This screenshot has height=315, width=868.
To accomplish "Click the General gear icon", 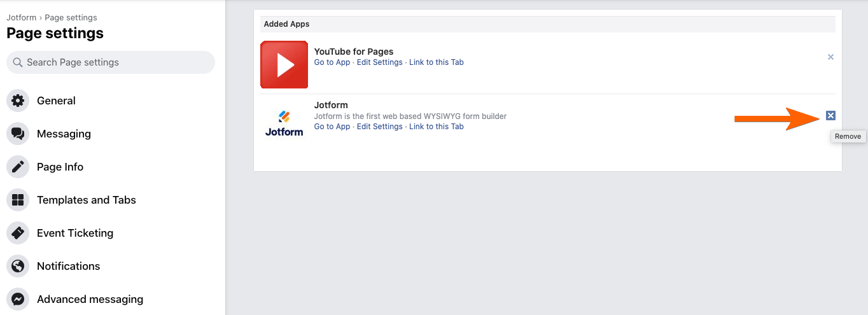I will [x=18, y=101].
